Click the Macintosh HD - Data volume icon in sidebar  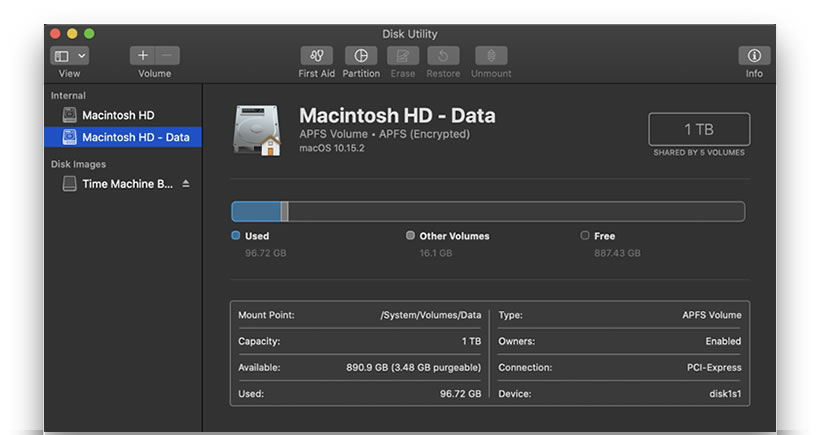coord(70,137)
